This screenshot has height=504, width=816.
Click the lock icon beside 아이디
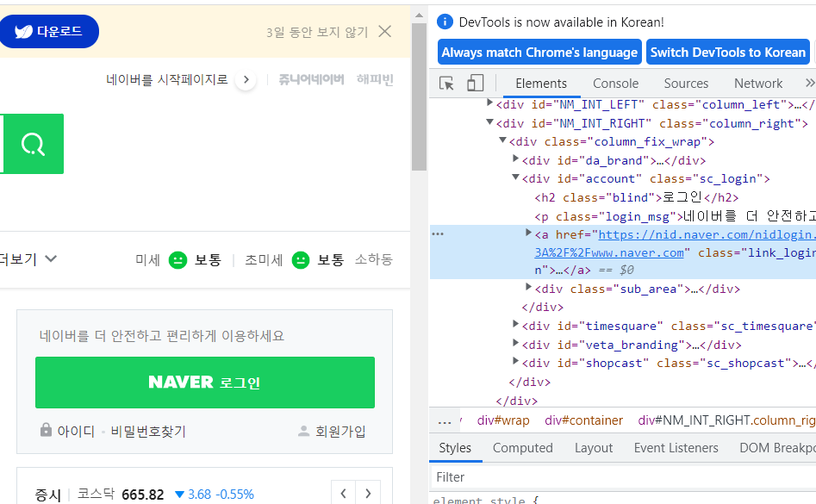tap(47, 430)
